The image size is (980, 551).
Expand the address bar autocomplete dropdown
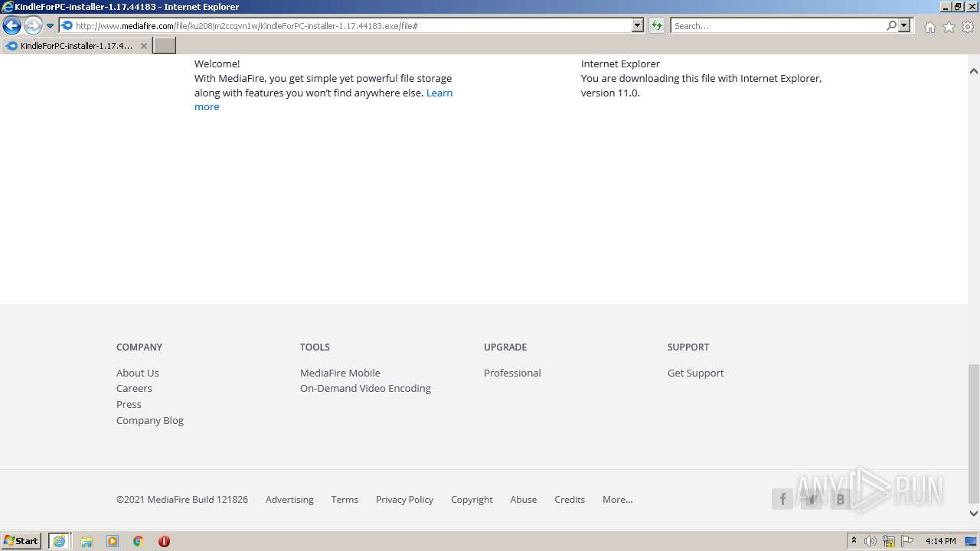(x=638, y=25)
